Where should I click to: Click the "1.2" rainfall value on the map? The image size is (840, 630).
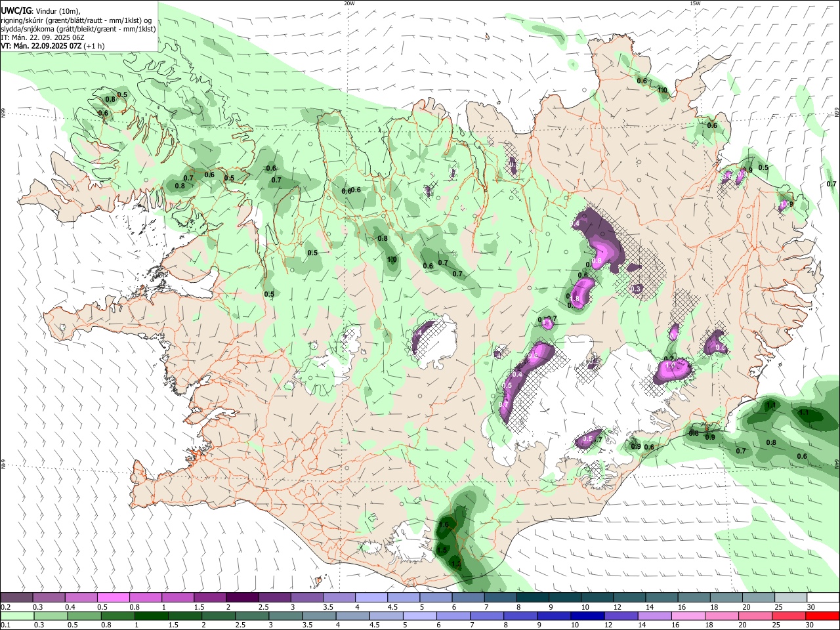(457, 564)
